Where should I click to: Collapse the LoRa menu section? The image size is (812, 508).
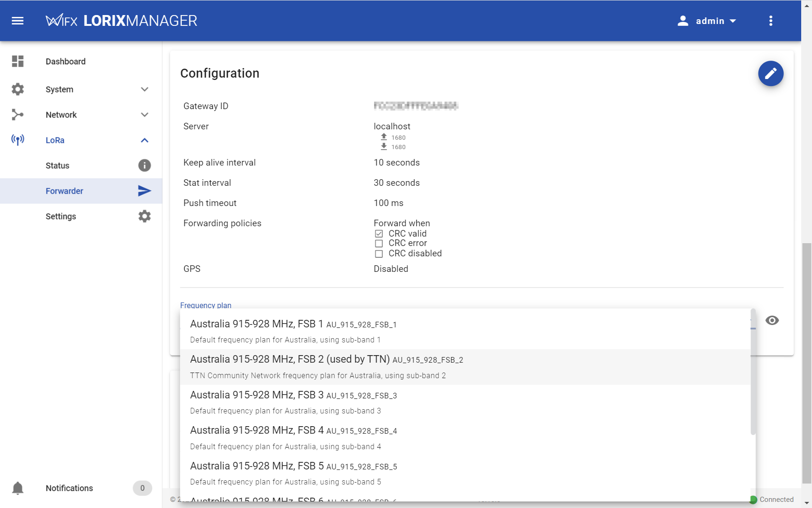(144, 140)
